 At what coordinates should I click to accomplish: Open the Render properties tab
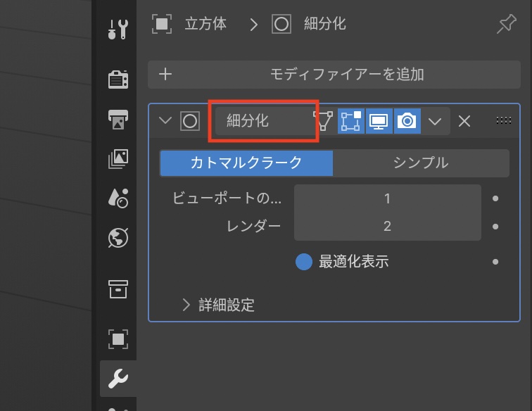pyautogui.click(x=118, y=79)
